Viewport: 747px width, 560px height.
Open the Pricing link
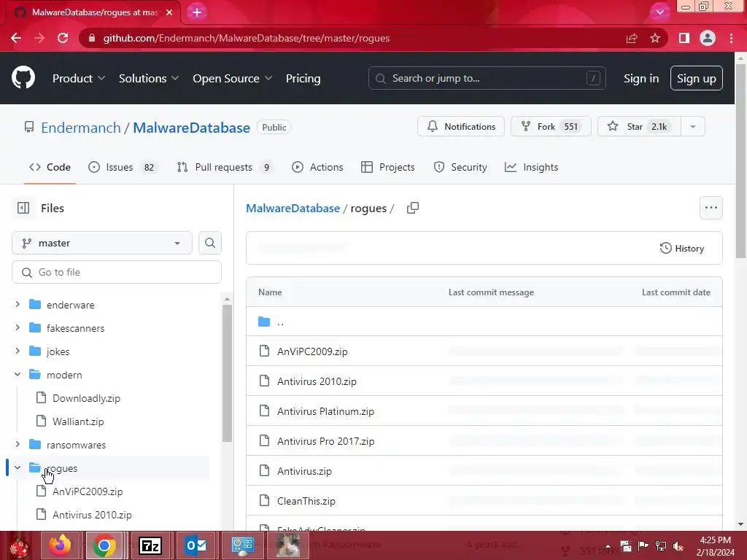pyautogui.click(x=303, y=79)
